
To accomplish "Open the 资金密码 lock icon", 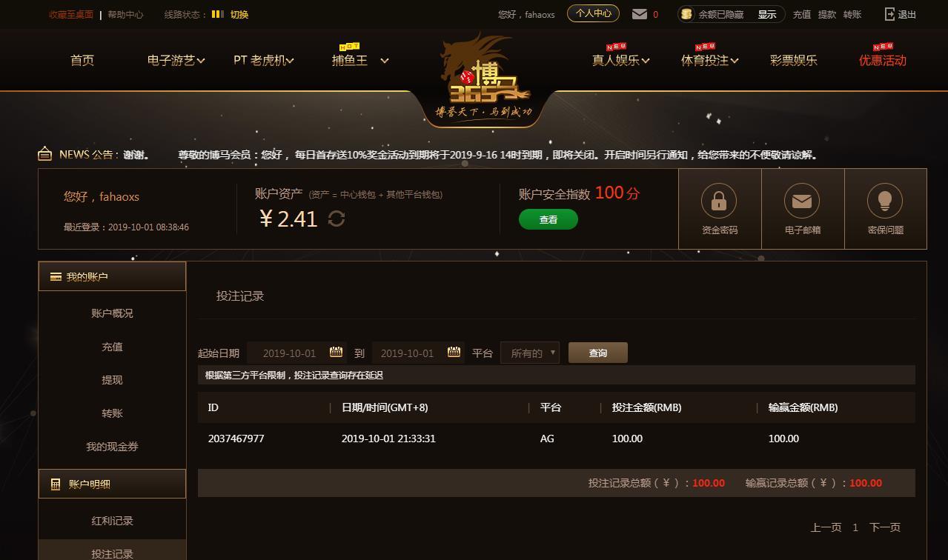I will [719, 201].
